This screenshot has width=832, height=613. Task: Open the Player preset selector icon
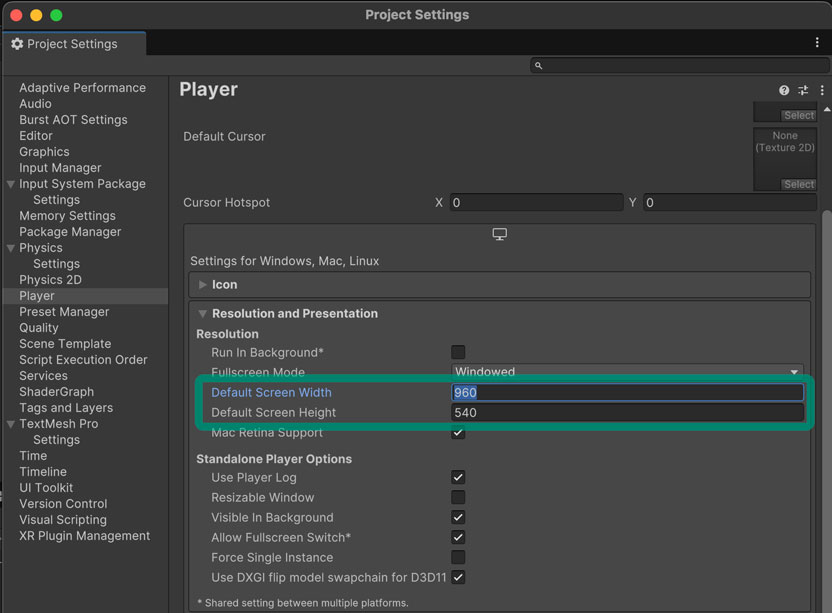click(x=803, y=90)
